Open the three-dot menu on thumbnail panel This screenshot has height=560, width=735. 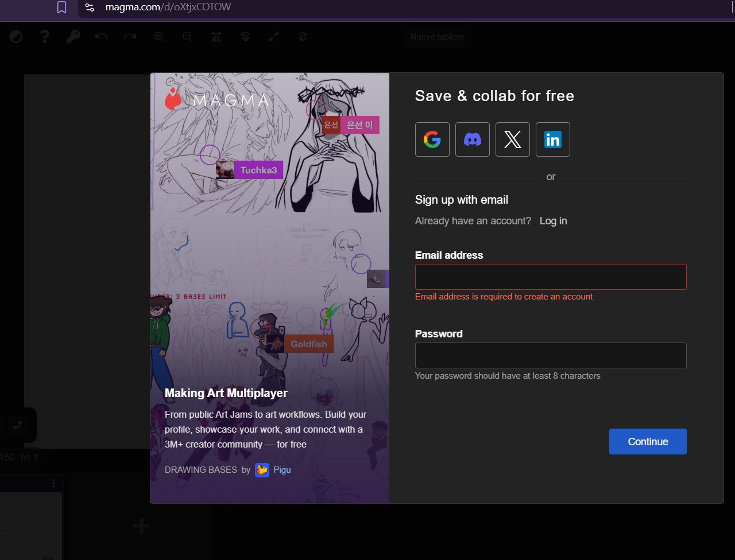point(53,483)
